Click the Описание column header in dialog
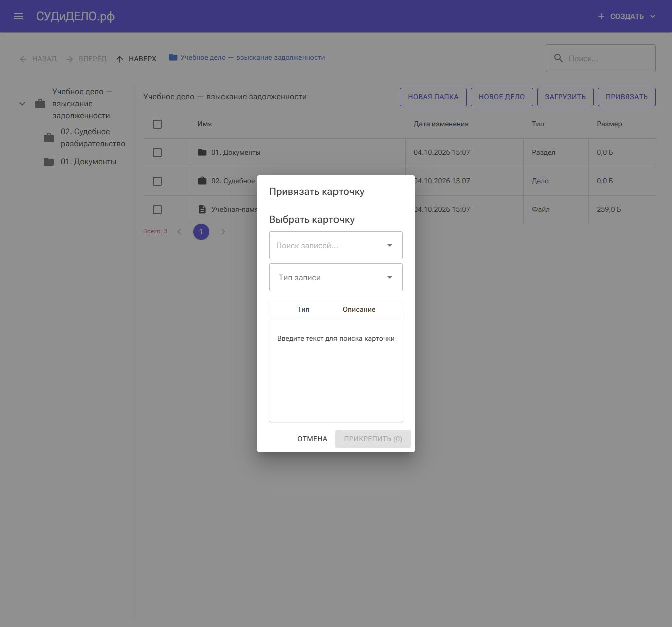Viewport: 672px width, 627px height. click(359, 309)
